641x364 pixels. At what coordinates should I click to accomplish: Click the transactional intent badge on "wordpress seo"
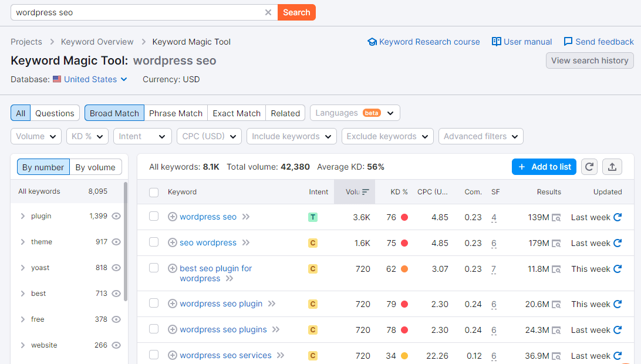point(313,217)
